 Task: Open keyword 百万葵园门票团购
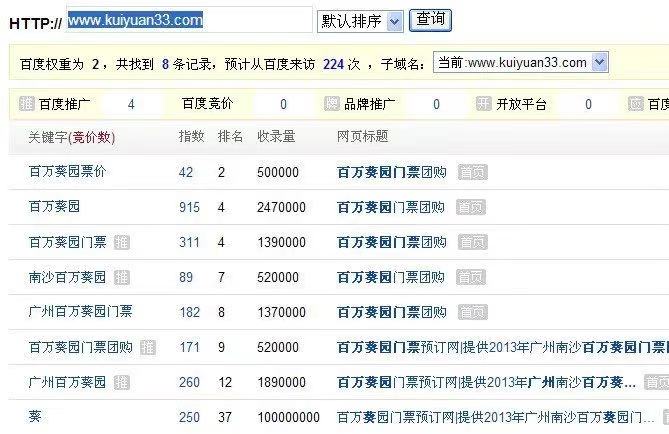pos(81,347)
